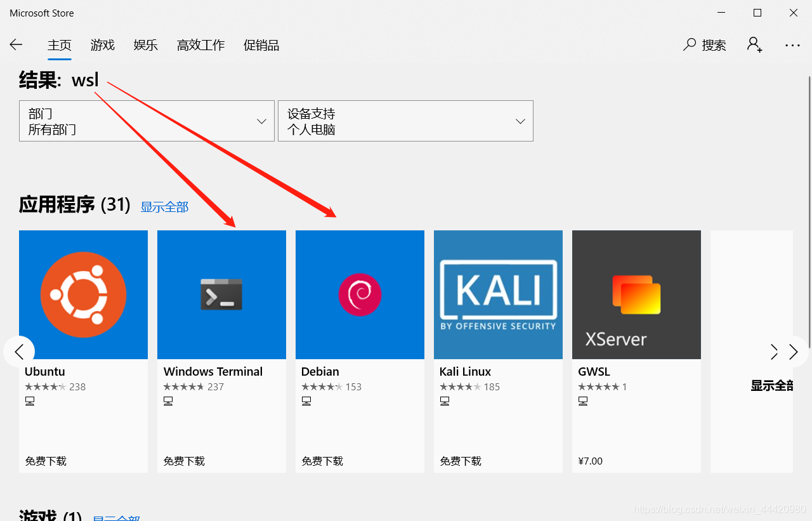Screen dimensions: 812x521
Task: Click Debian star rating 153
Action: click(332, 386)
